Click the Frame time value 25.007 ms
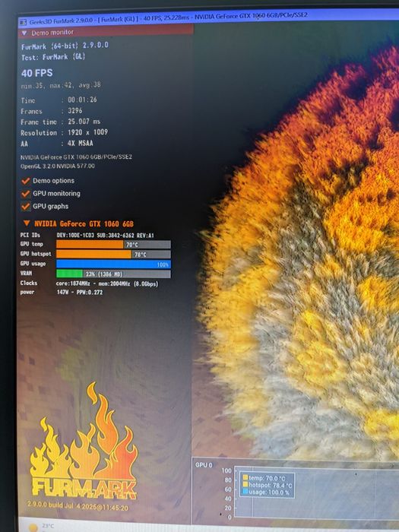 [84, 122]
